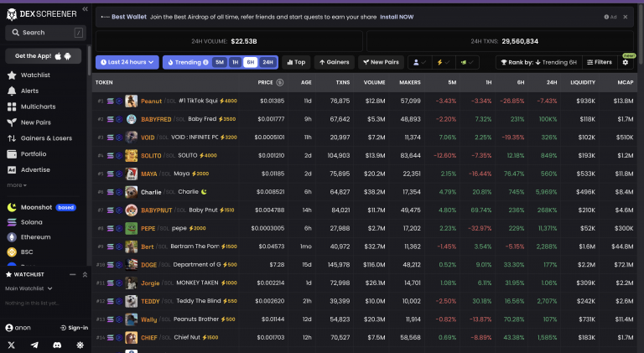Switch to the Gainers tab
This screenshot has height=353, width=644.
tap(334, 62)
